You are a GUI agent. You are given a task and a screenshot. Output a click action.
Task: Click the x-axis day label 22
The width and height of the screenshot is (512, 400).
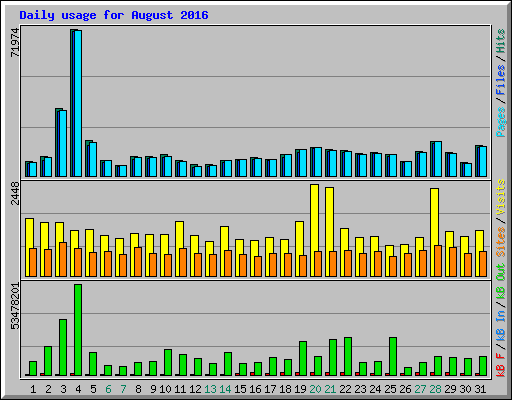click(345, 389)
